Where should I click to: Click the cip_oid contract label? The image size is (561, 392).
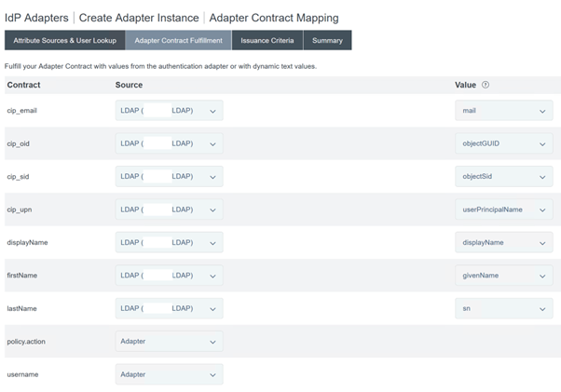click(x=19, y=143)
